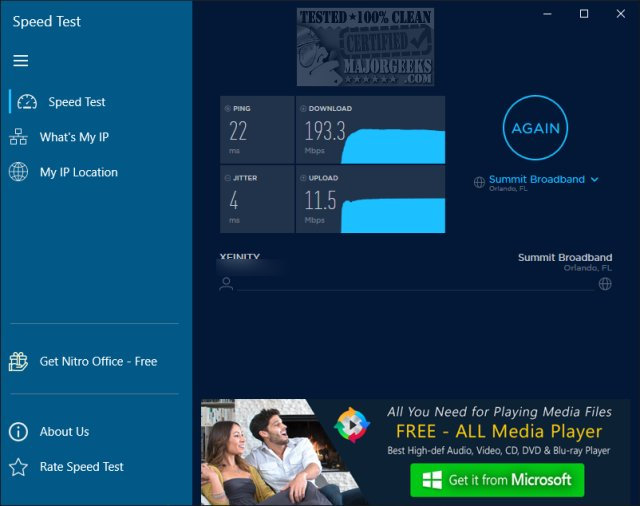Click the ping icon in the PING tile
Viewport: 640px width, 506px height.
click(228, 109)
